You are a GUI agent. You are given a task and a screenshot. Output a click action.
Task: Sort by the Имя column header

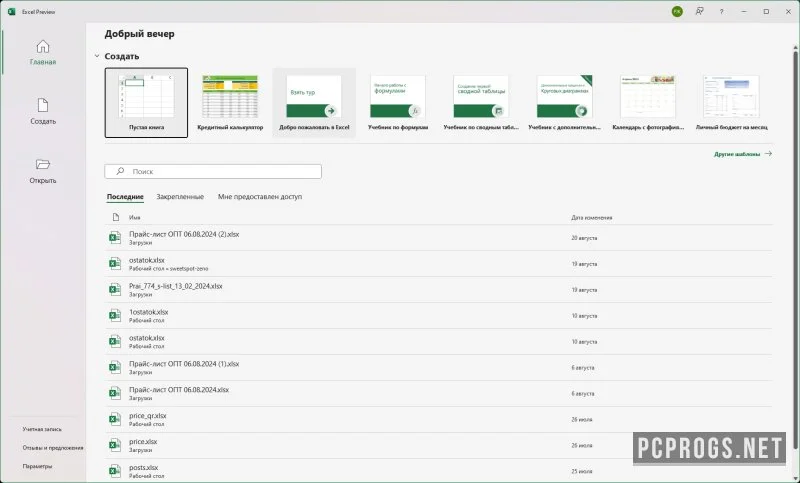pos(135,217)
